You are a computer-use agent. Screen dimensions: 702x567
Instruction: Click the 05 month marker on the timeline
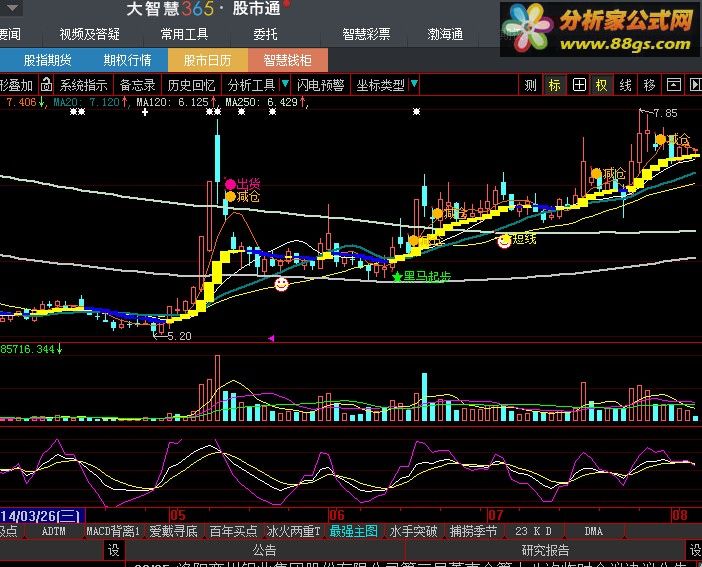tap(177, 515)
